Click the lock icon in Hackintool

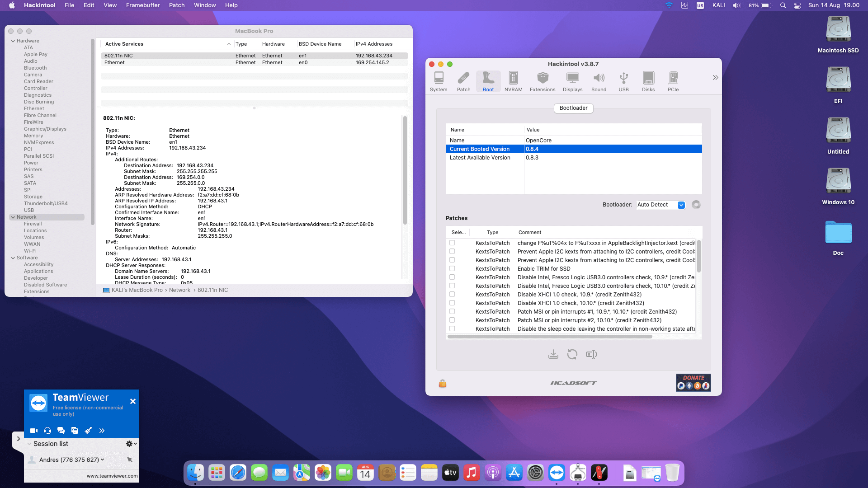tap(442, 384)
